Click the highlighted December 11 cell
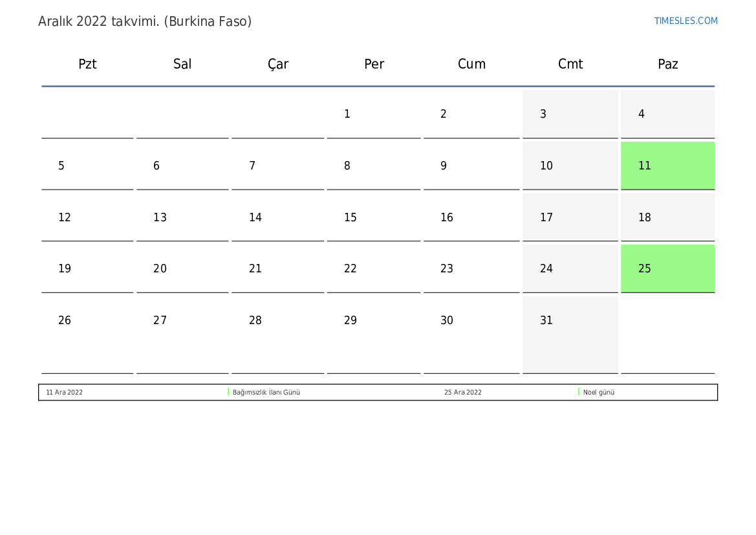This screenshot has height=535, width=756. (x=667, y=166)
